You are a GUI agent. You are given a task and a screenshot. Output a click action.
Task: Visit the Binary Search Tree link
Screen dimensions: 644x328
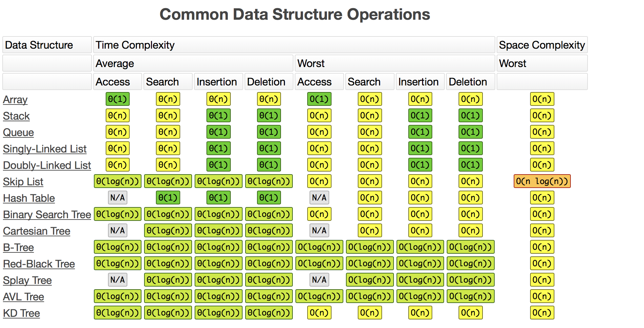47,215
